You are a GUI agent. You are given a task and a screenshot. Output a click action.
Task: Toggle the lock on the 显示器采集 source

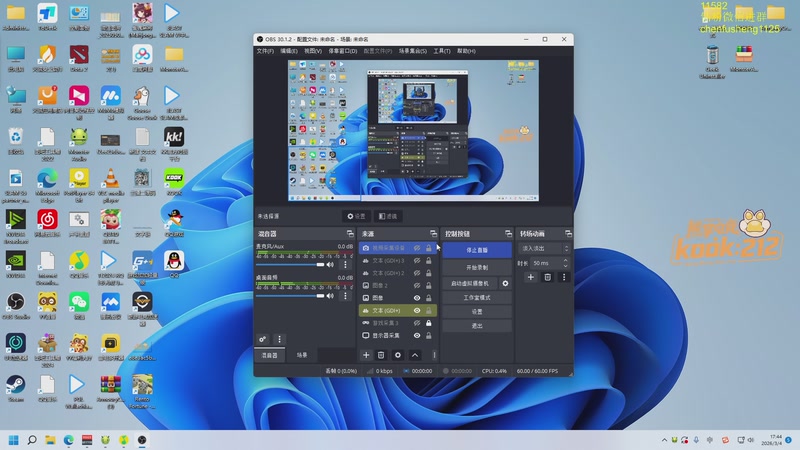point(429,335)
